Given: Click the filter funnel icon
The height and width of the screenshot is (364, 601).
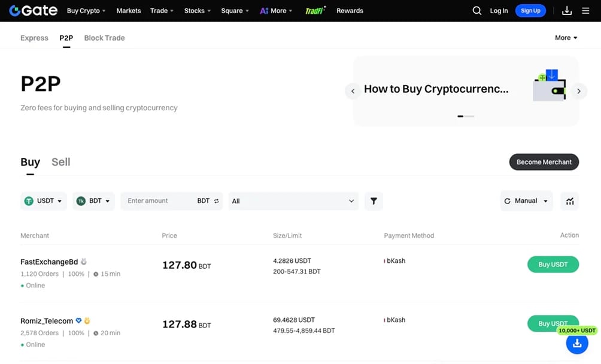Looking at the screenshot, I should [374, 201].
